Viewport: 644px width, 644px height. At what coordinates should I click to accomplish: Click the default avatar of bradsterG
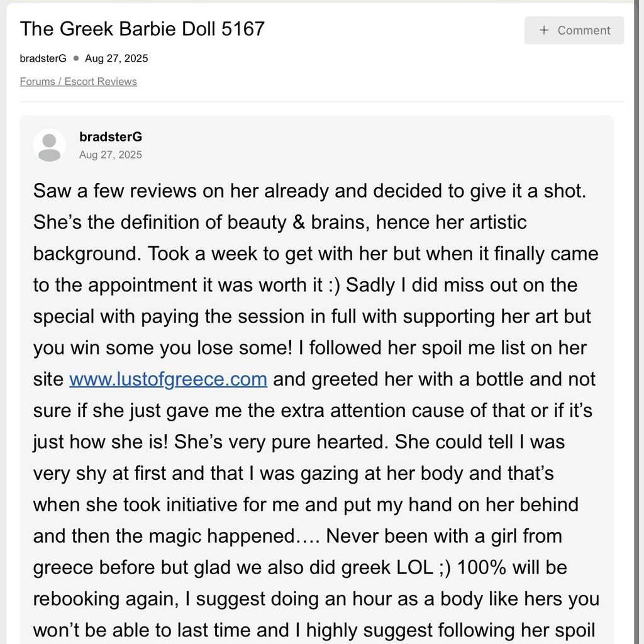(x=49, y=145)
